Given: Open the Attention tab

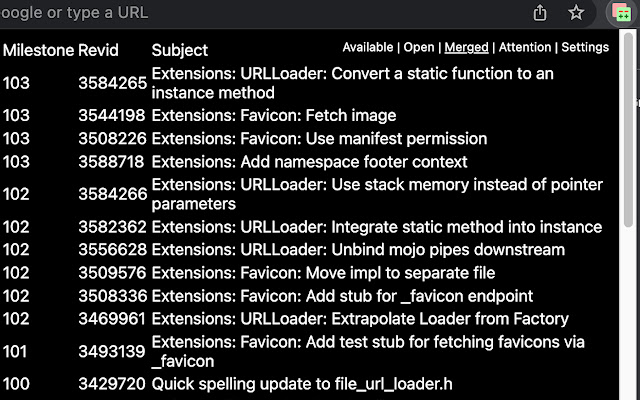Looking at the screenshot, I should (x=525, y=47).
